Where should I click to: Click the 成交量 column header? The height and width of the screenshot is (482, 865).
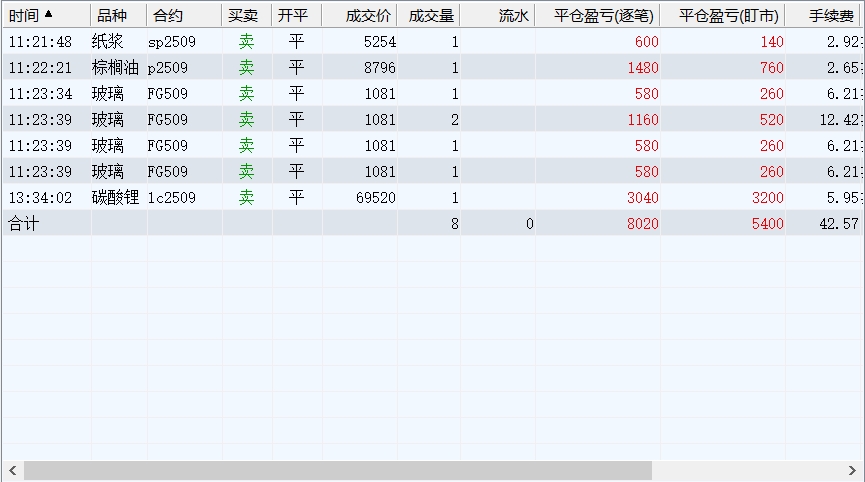428,15
